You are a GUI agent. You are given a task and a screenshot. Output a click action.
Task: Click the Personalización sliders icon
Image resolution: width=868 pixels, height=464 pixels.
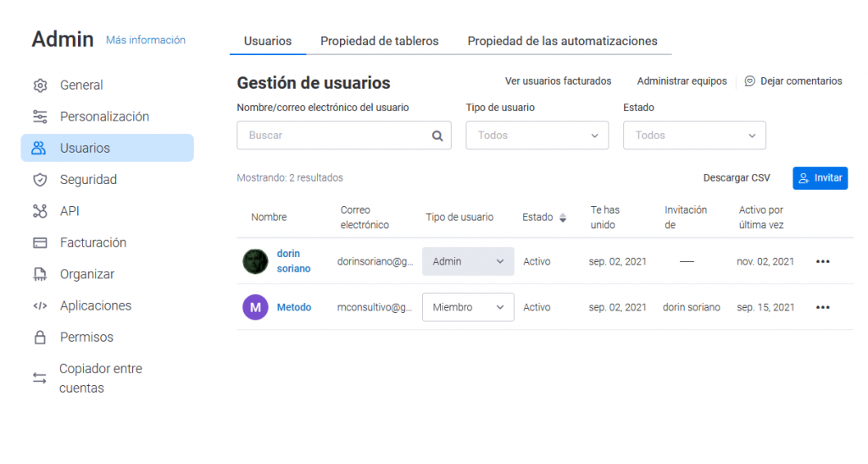[x=40, y=117]
